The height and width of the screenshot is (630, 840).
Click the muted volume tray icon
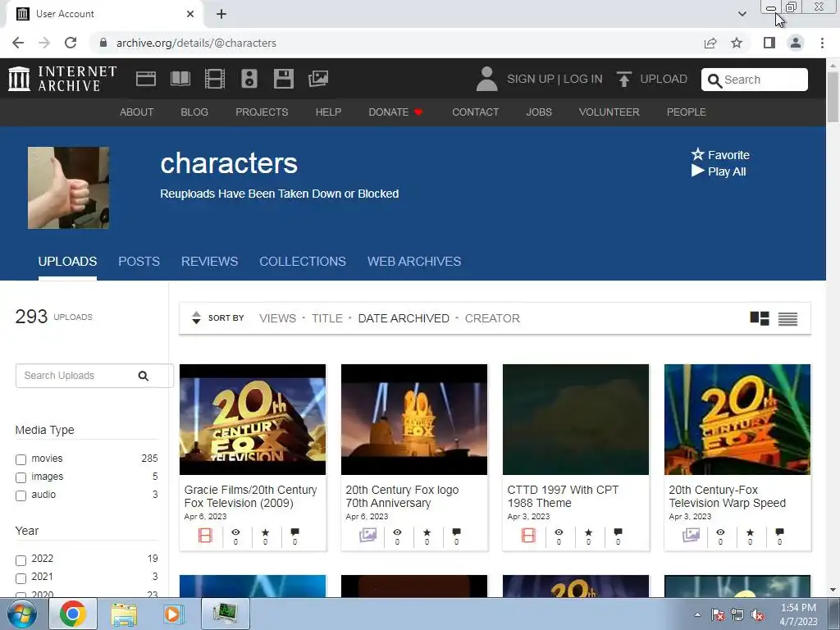757,615
